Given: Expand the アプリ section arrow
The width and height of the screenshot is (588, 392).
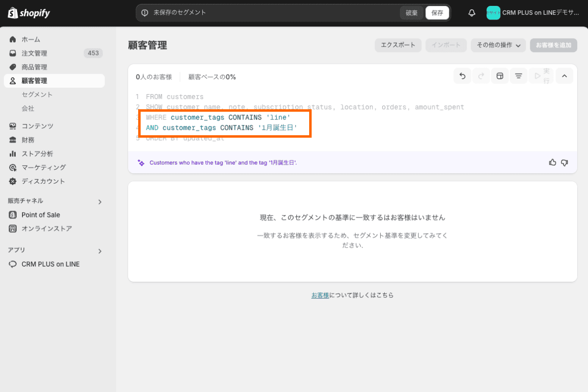Looking at the screenshot, I should click(100, 251).
